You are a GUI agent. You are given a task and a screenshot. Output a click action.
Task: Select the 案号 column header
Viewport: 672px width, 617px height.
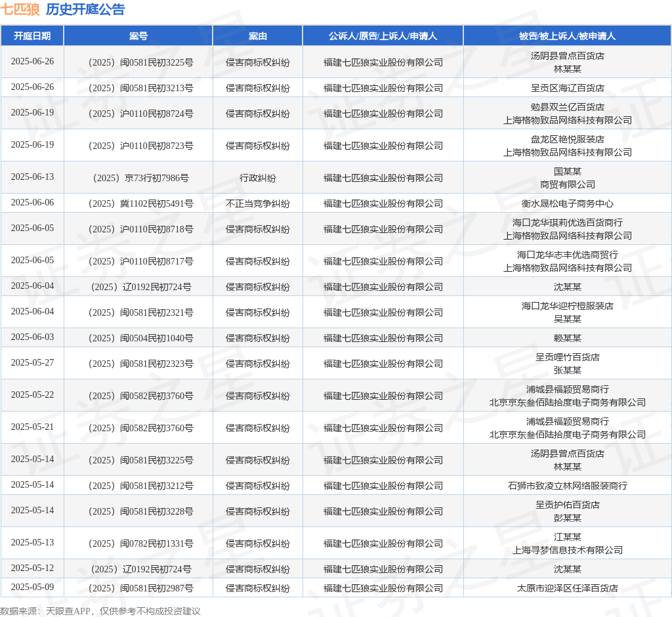click(138, 36)
